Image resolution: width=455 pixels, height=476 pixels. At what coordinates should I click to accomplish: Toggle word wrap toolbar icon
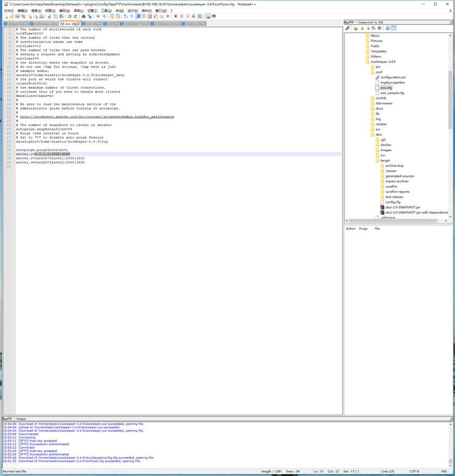click(x=125, y=17)
